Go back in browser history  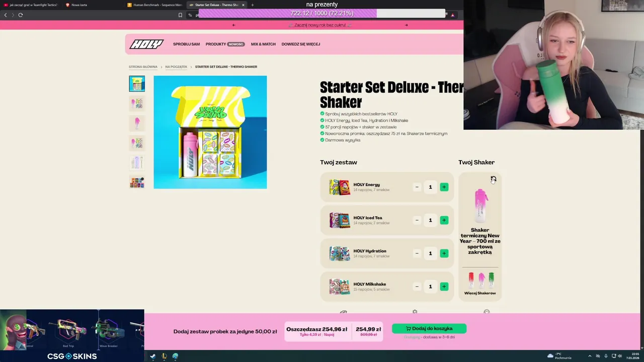[6, 15]
